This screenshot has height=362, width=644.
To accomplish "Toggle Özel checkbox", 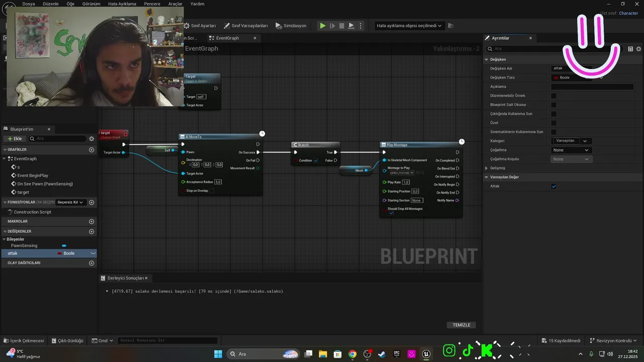I will [554, 123].
